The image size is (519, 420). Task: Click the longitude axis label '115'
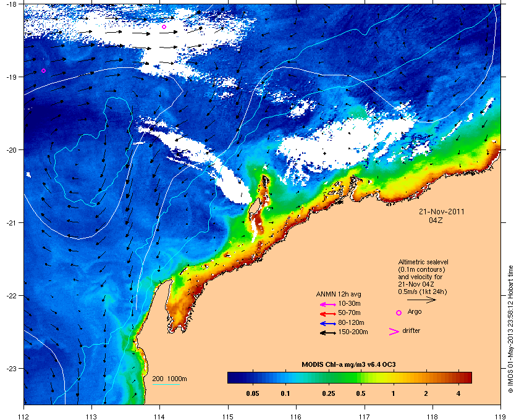coord(228,417)
